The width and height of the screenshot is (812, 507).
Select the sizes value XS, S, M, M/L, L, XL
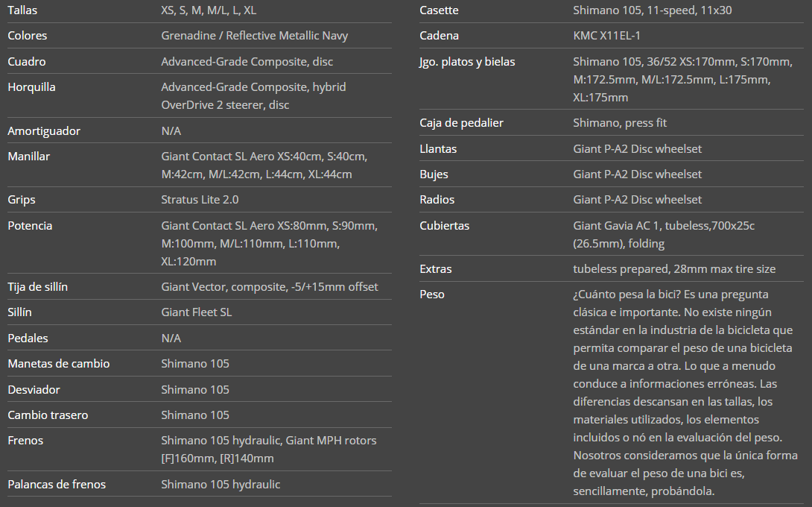tap(209, 10)
